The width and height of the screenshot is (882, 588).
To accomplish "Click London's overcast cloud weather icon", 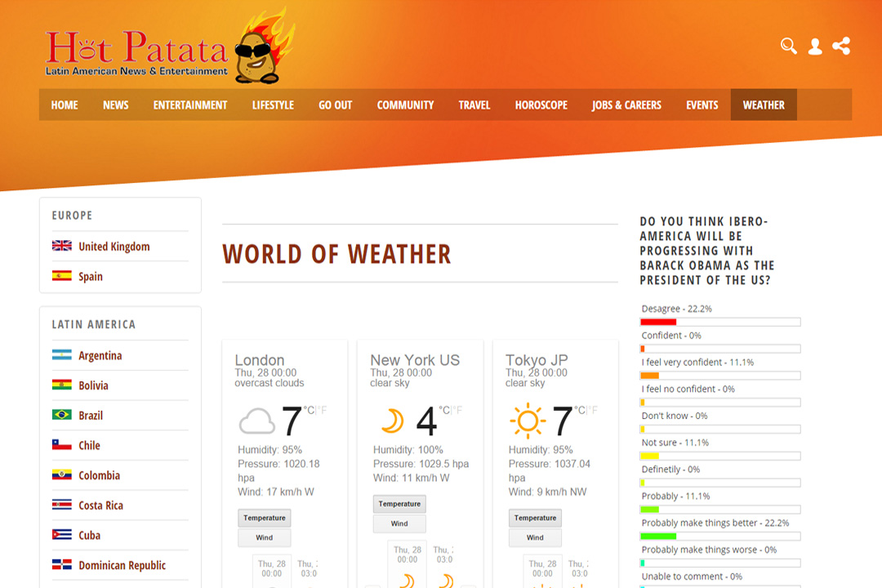I will point(257,421).
